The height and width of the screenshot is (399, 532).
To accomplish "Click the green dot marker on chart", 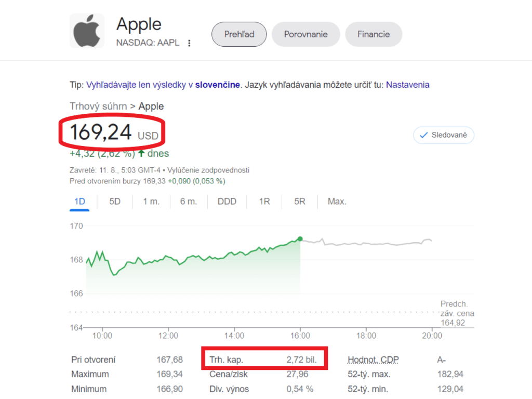I will [300, 239].
